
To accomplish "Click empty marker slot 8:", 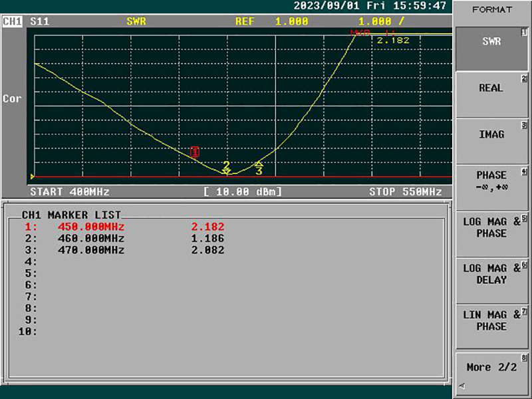I will (31, 308).
